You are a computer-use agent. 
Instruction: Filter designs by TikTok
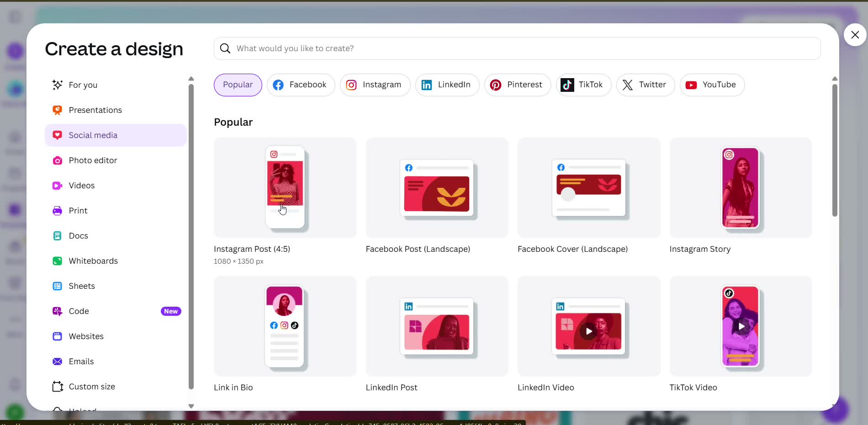click(x=583, y=85)
